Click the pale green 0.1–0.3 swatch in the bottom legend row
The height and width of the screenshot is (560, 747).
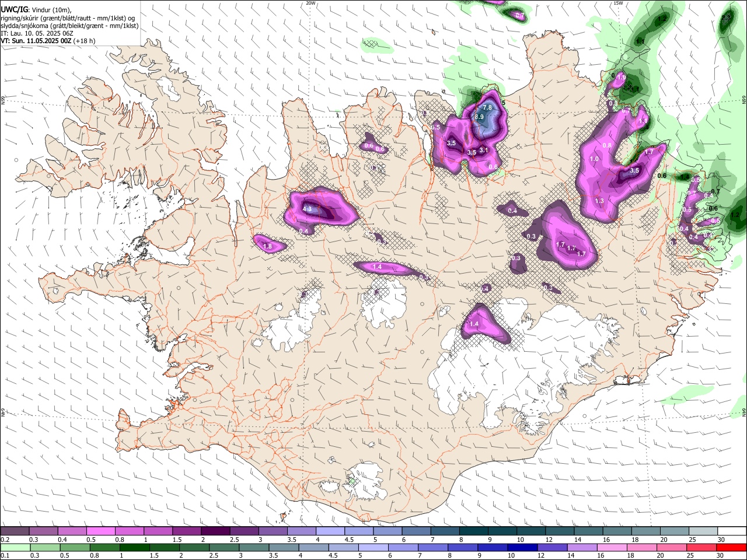15,547
